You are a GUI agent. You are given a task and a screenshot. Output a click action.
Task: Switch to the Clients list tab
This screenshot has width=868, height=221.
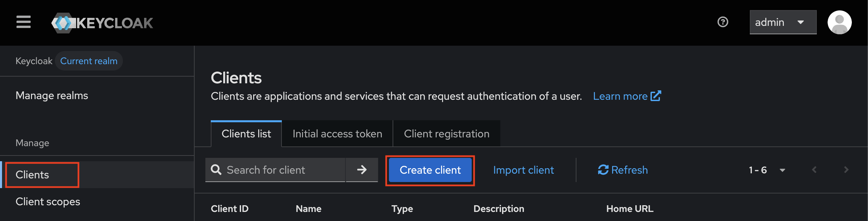pos(246,134)
